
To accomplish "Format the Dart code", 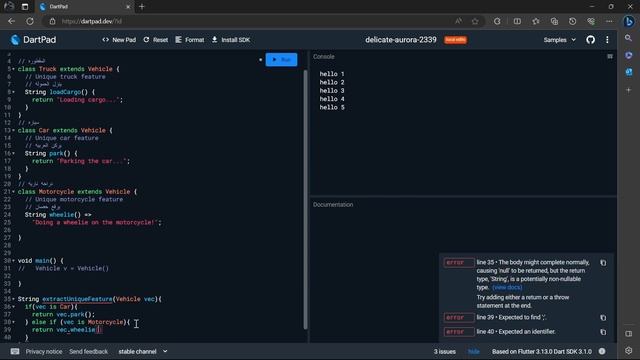I will 190,40.
